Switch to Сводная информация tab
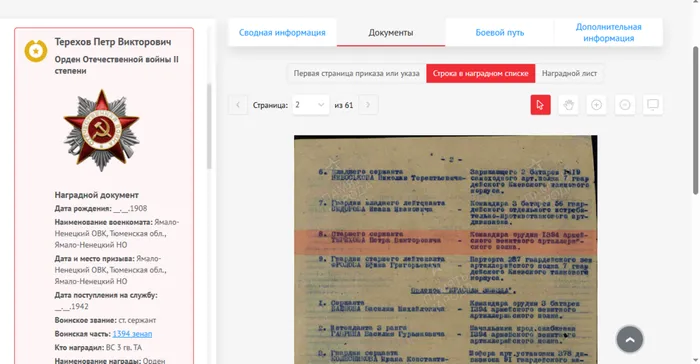Image resolution: width=700 pixels, height=364 pixels. (282, 33)
